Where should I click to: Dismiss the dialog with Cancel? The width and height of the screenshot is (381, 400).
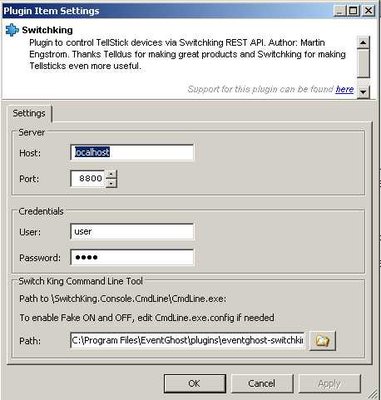click(x=262, y=383)
